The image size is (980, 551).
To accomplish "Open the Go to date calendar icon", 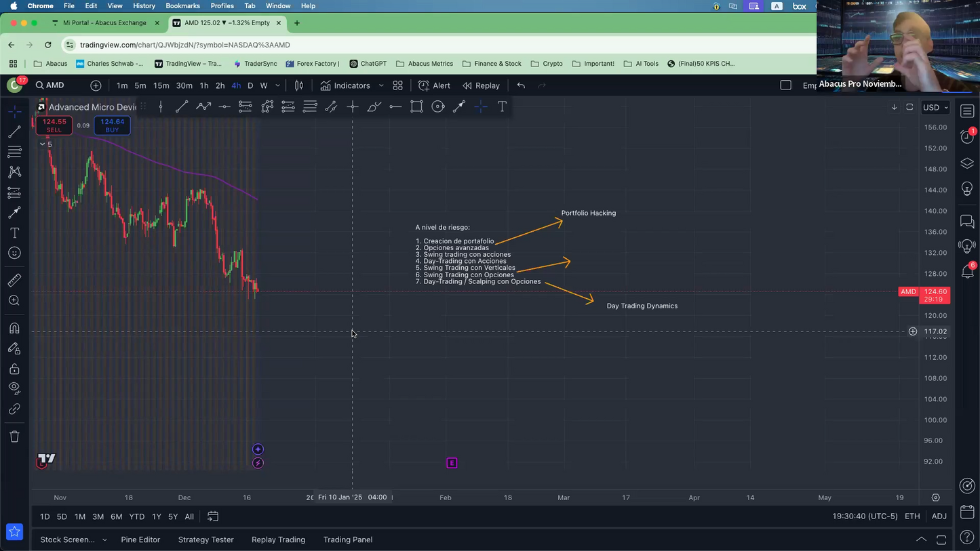I will click(212, 516).
